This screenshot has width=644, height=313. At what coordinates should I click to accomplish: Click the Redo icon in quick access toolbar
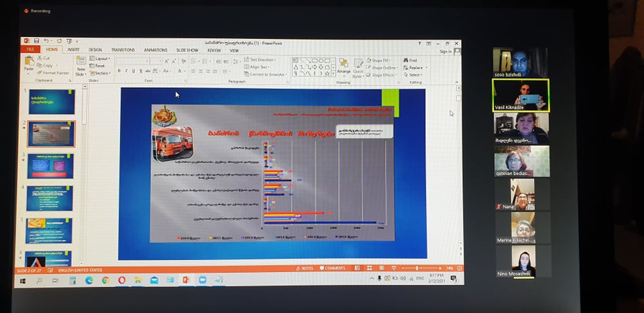59,41
